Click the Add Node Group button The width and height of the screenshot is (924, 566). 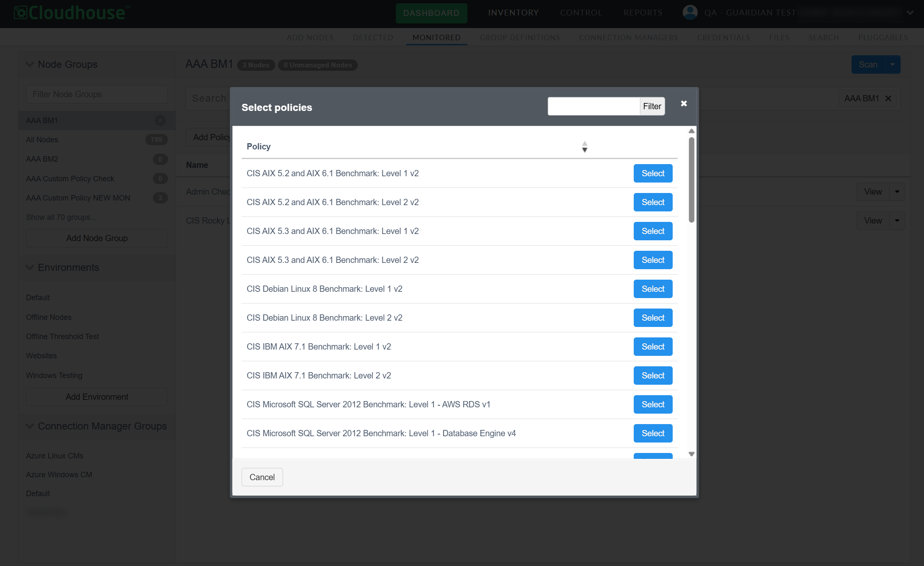point(97,238)
